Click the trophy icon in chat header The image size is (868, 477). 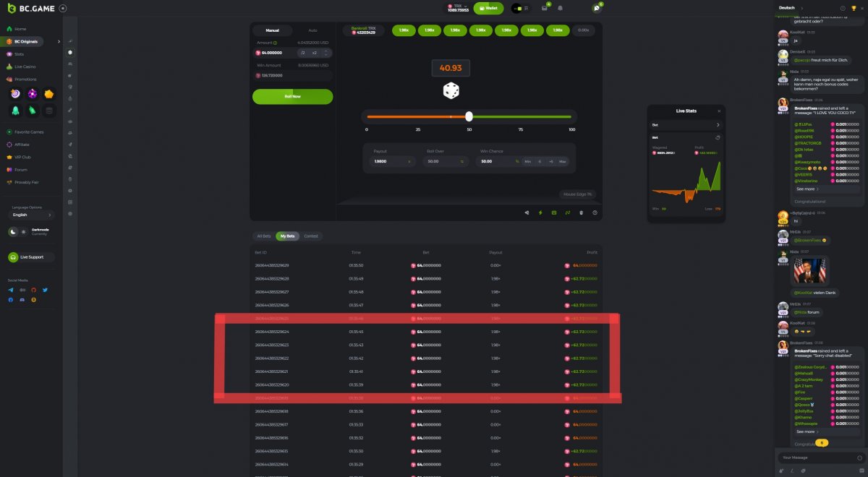pyautogui.click(x=853, y=8)
